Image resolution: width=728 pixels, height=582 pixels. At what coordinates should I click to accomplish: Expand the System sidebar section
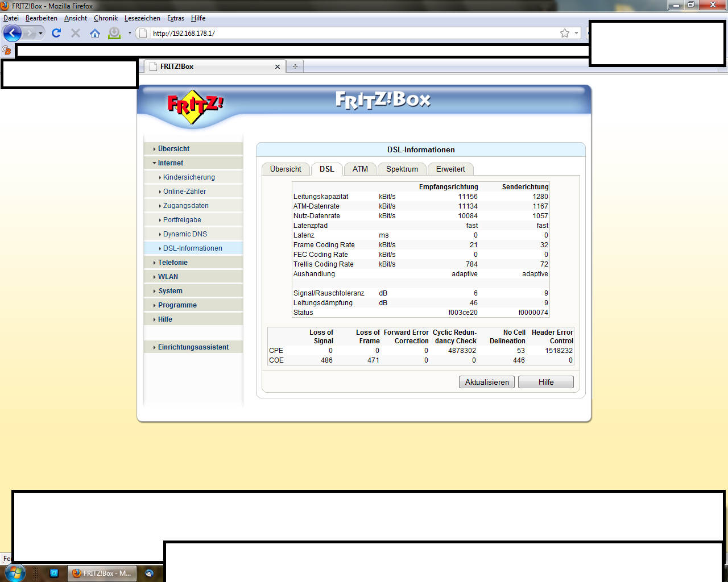click(193, 291)
